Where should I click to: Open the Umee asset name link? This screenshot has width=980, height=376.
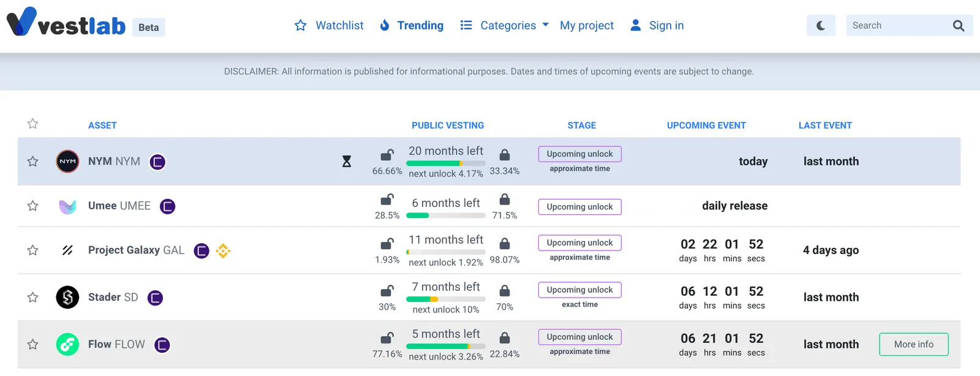(x=119, y=206)
